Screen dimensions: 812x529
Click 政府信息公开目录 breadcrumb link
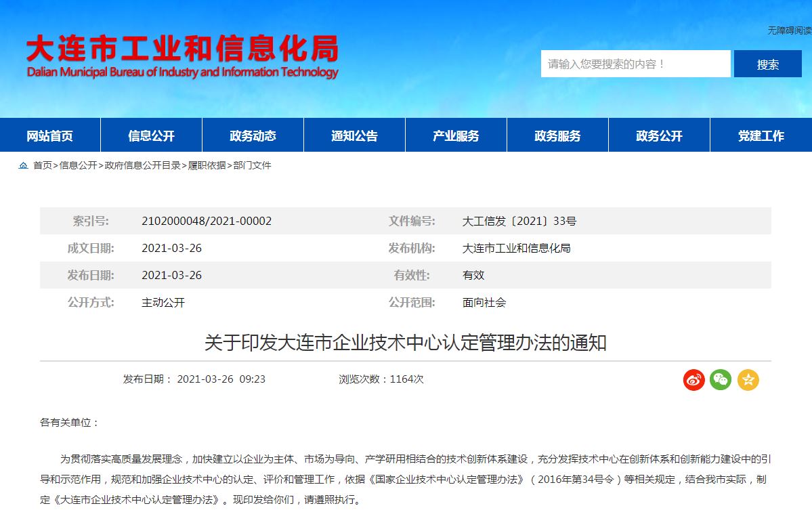click(x=142, y=165)
